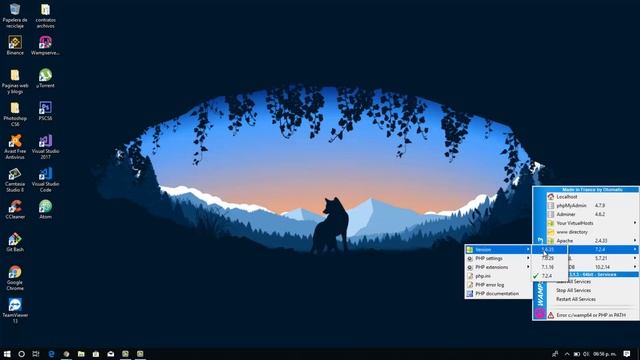Open File Explorer from the taskbar
Screen dimensions: 640x360
pos(81,354)
